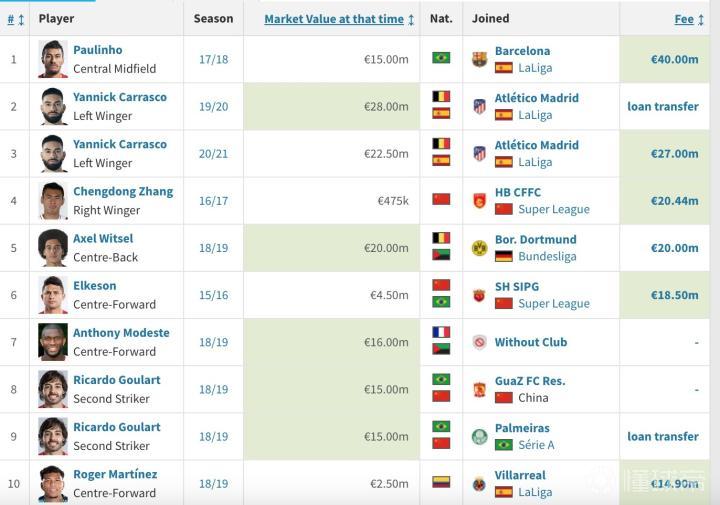Click the Barcelona club crest icon

tap(480, 59)
